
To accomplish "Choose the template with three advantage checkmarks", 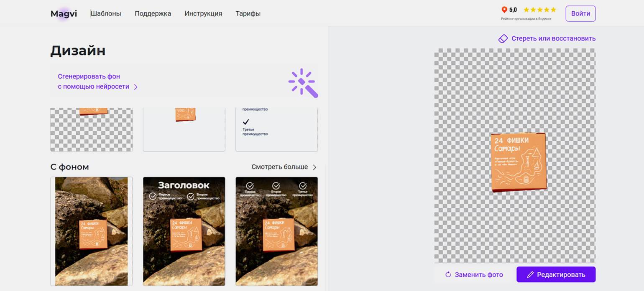I will pyautogui.click(x=276, y=231).
